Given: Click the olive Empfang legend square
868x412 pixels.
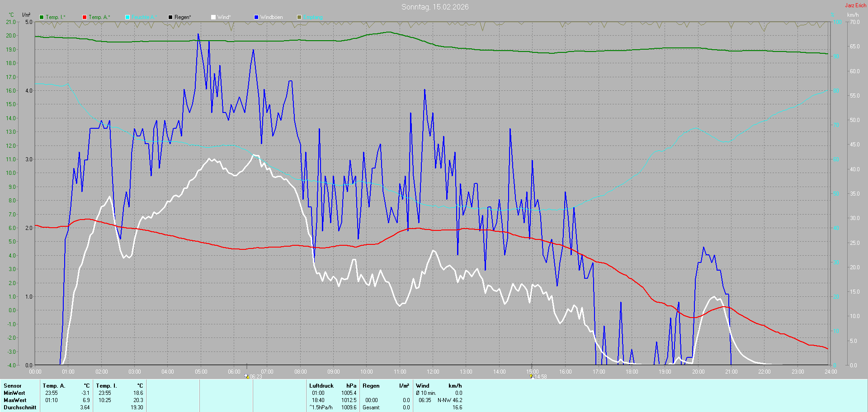Looking at the screenshot, I should tap(299, 17).
